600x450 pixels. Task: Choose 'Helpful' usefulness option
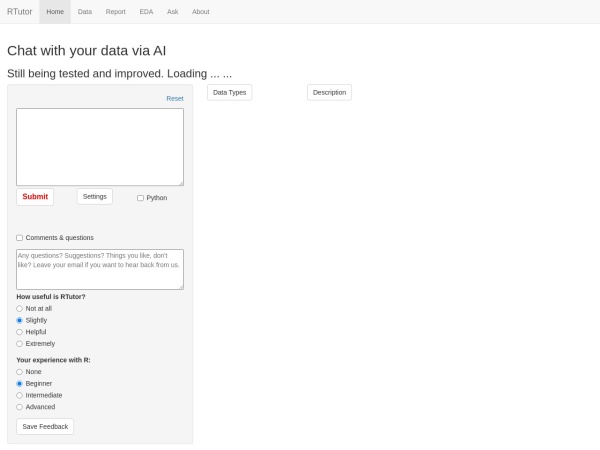click(x=19, y=332)
